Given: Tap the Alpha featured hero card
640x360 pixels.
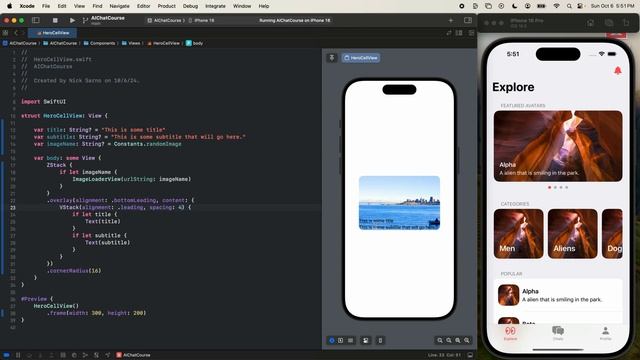Looking at the screenshot, I should click(x=558, y=146).
